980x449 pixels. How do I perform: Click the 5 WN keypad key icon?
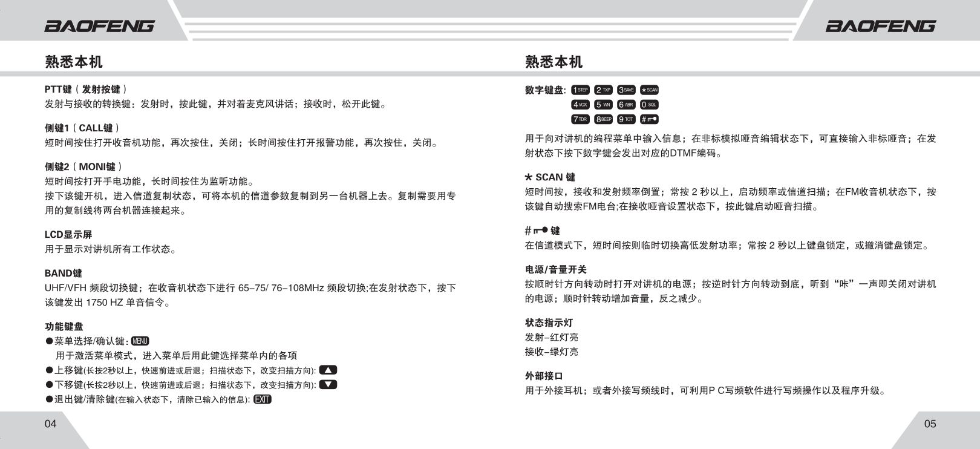tap(603, 105)
